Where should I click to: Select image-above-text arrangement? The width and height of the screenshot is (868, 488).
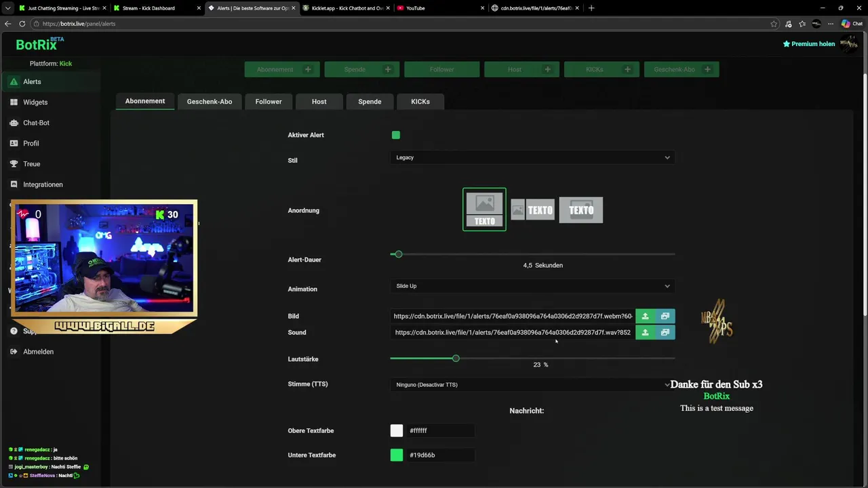pyautogui.click(x=484, y=209)
